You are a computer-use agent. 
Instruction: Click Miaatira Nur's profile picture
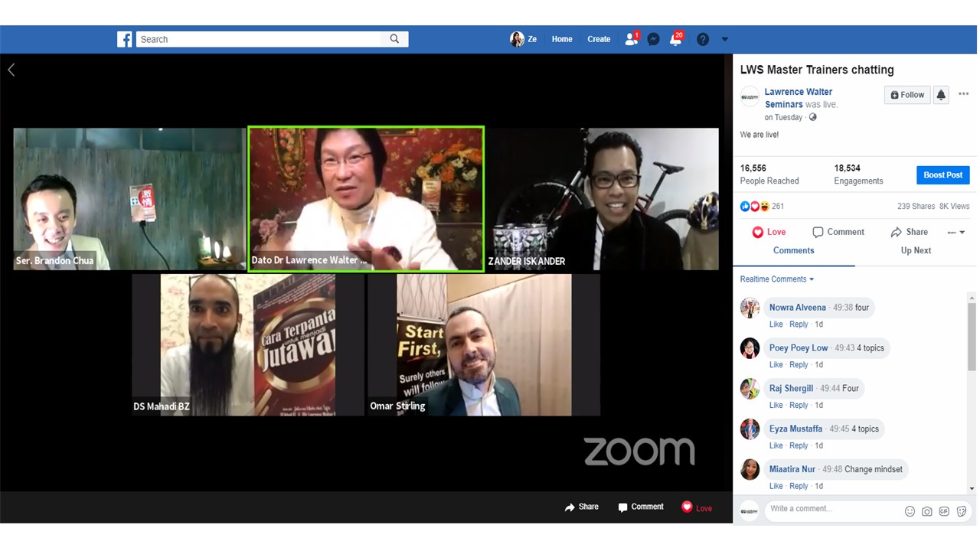pos(750,469)
